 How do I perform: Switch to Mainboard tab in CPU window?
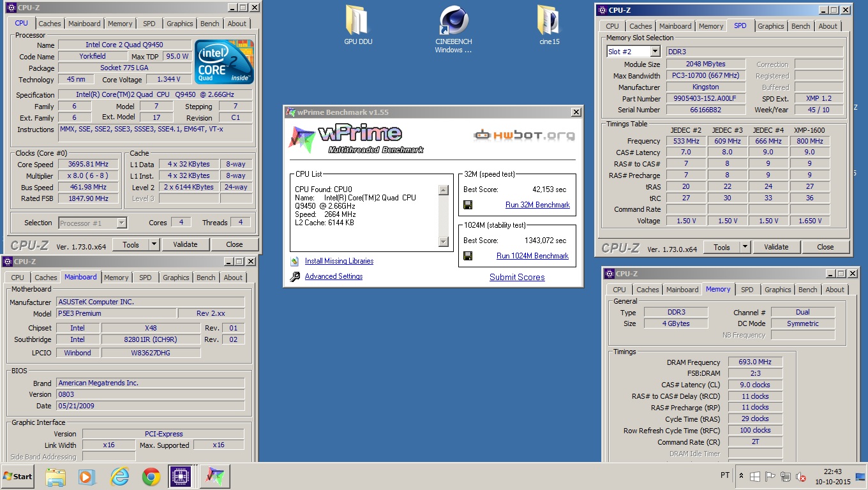tap(84, 24)
